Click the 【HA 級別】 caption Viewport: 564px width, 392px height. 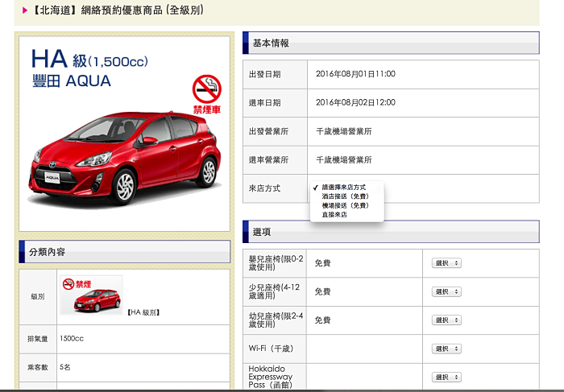pyautogui.click(x=143, y=312)
